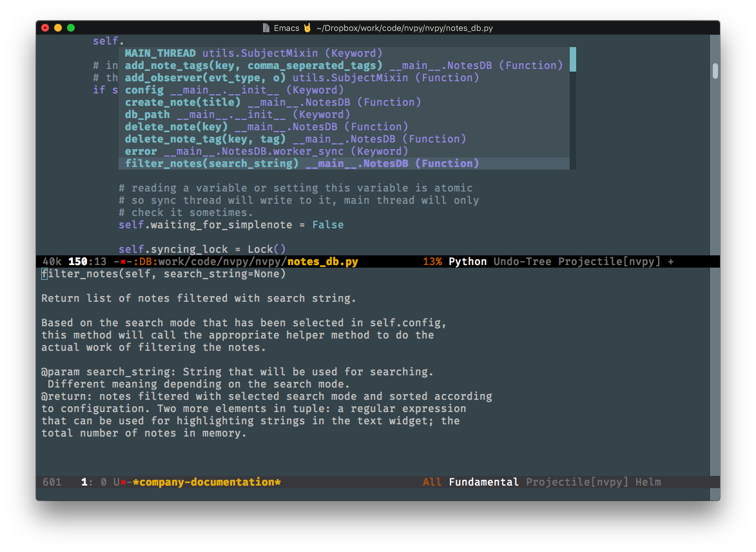Place cursor on self.syncing_lock = Lock() line

(x=202, y=250)
